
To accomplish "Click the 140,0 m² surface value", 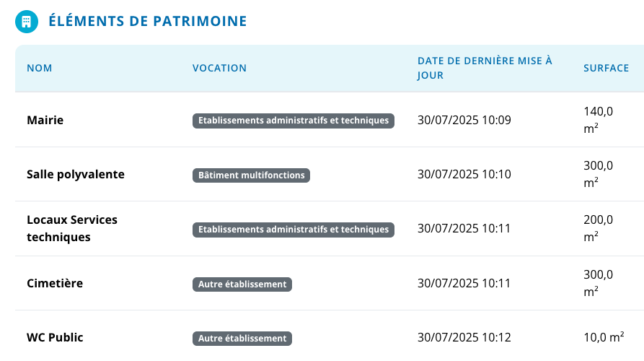I will 598,120.
